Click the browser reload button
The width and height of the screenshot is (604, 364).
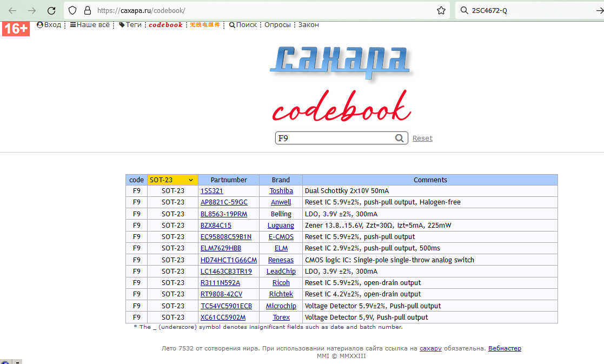coord(51,10)
